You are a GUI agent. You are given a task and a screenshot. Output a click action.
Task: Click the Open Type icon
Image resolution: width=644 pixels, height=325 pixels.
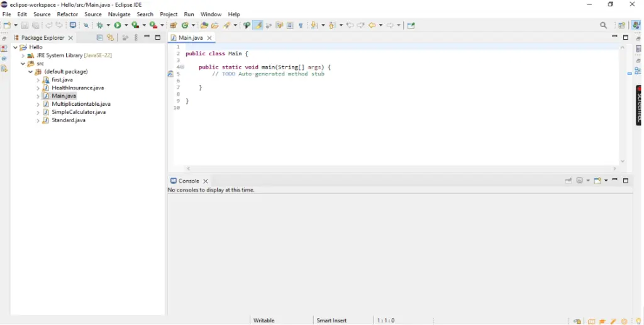[x=204, y=25]
